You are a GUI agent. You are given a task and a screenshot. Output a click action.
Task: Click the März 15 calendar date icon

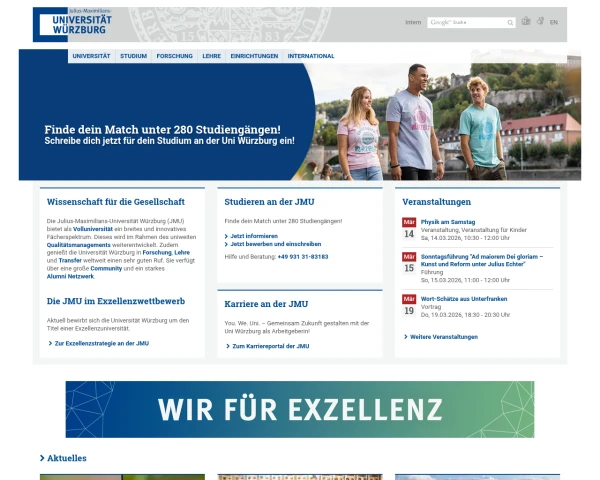coord(409,263)
